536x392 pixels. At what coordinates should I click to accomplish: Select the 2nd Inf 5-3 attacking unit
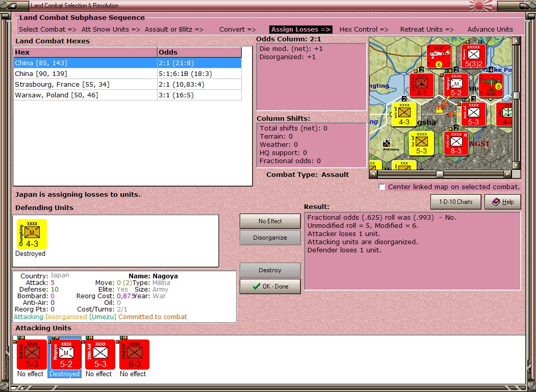click(32, 354)
